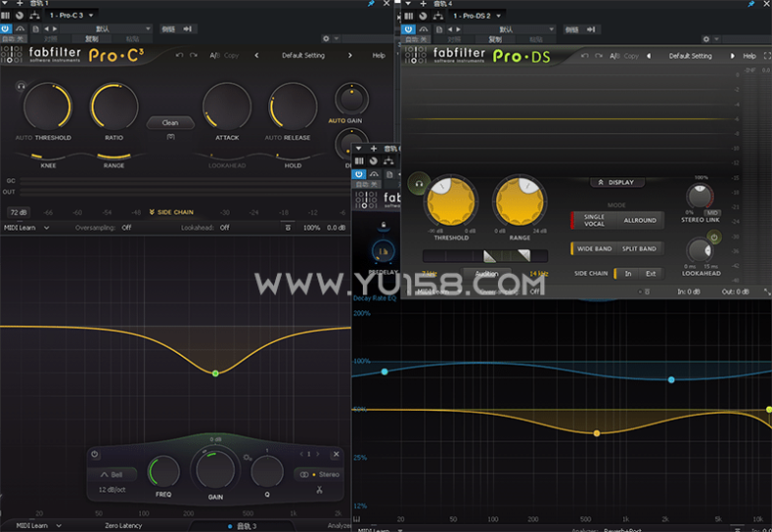Pin the Pro-DS plugin window
The width and height of the screenshot is (772, 532).
coord(751,3)
